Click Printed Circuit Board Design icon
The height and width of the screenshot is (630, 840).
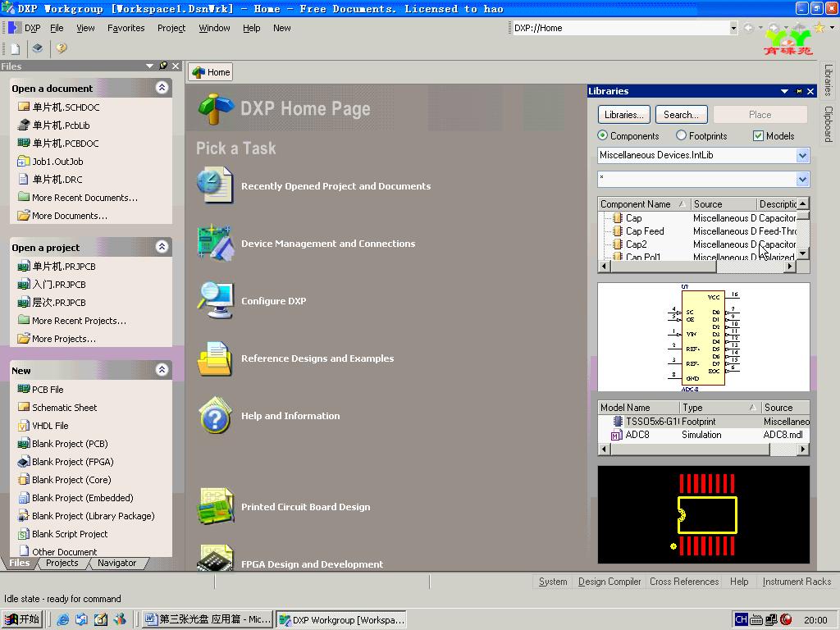coord(215,506)
